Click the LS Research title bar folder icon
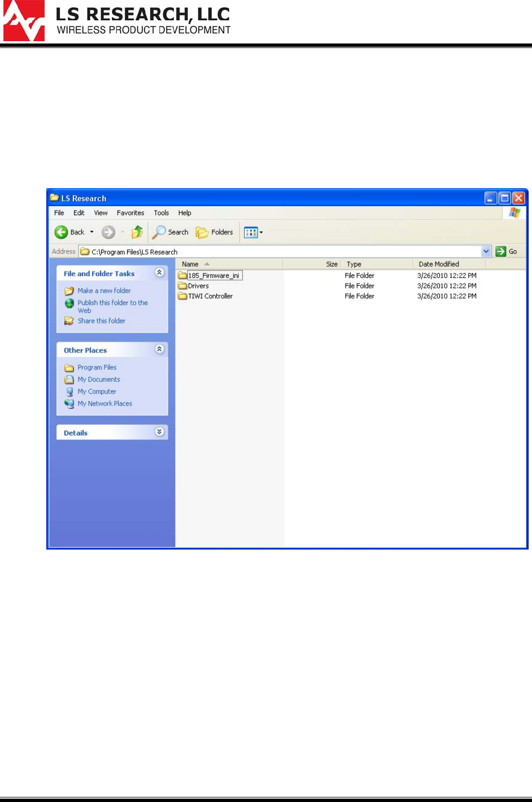Image resolution: width=532 pixels, height=802 pixels. (x=54, y=198)
